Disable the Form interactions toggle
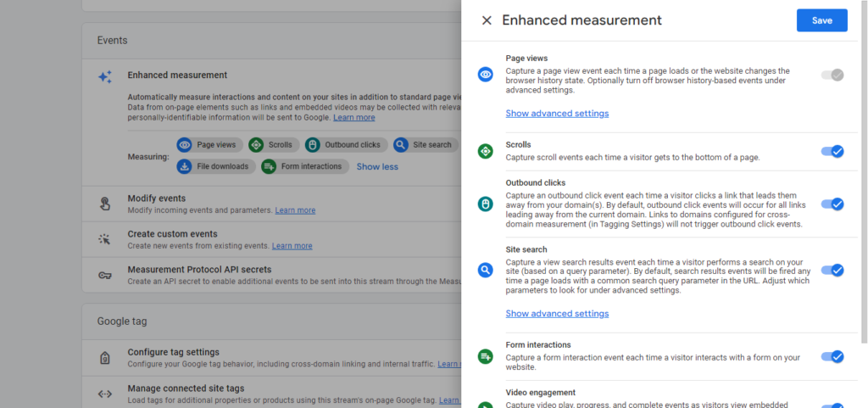 click(832, 356)
